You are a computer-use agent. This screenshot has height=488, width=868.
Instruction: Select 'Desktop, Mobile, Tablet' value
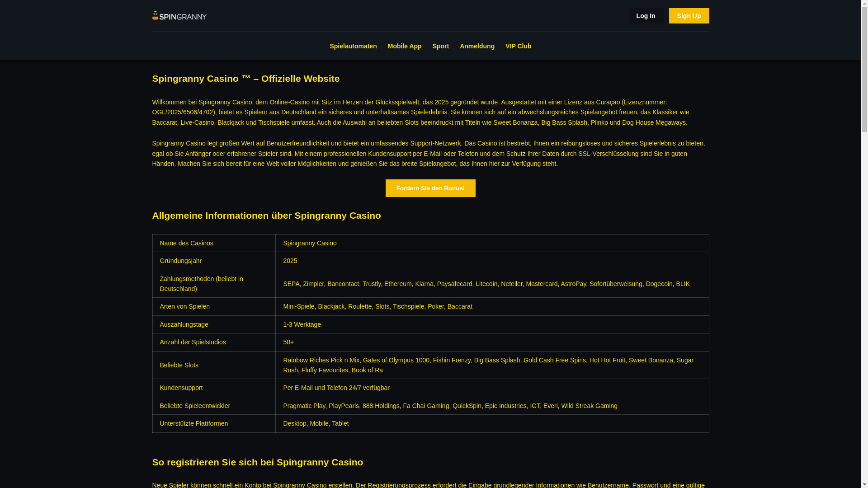click(316, 423)
